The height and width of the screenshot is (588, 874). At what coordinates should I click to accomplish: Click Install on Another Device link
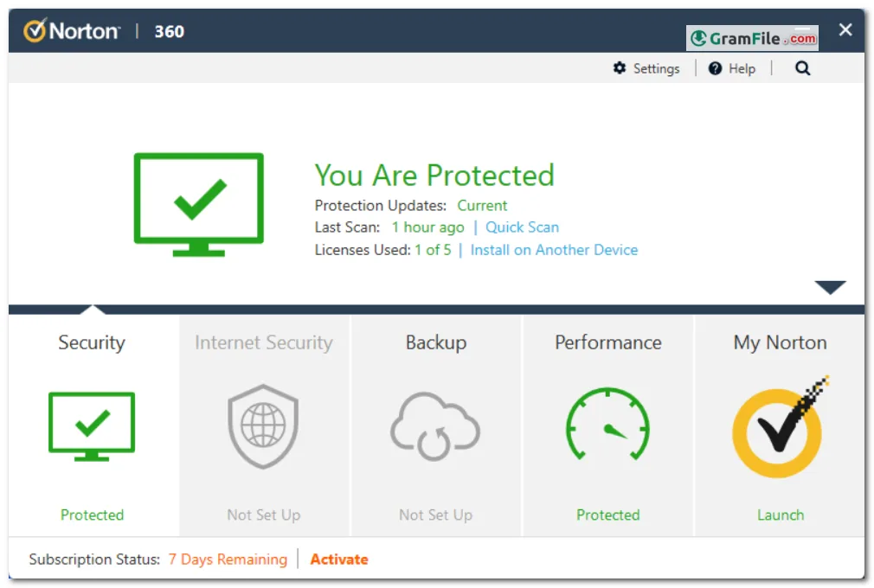click(x=554, y=250)
